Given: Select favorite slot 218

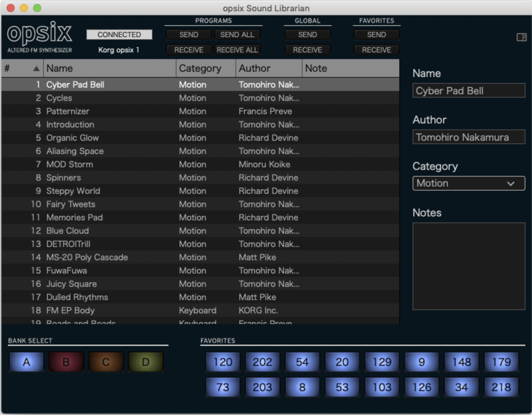Looking at the screenshot, I should coord(501,387).
